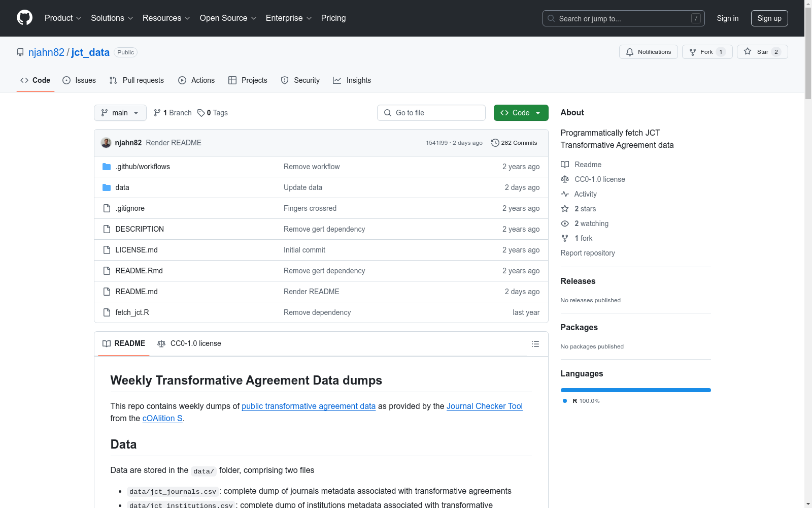Click the search magnifier icon in header

[x=551, y=18]
